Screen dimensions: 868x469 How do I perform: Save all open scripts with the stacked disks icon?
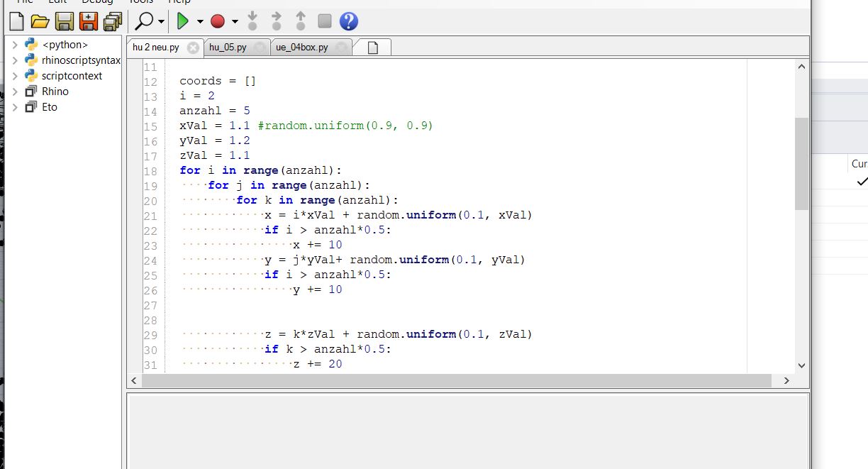111,21
